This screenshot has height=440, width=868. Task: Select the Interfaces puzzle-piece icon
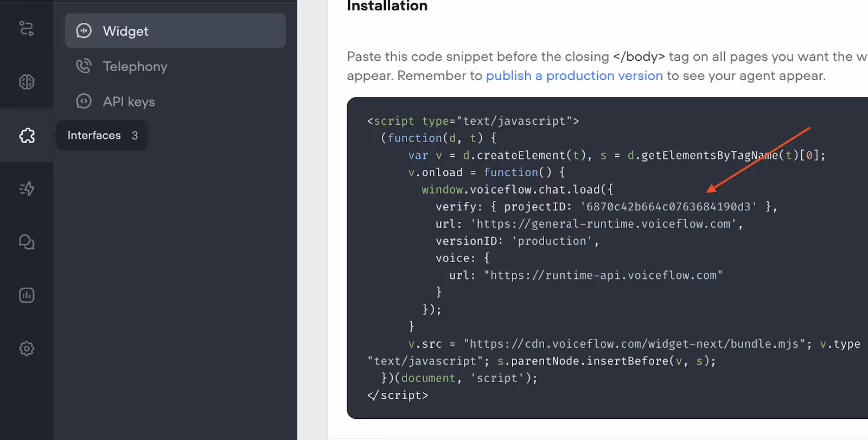tap(27, 135)
